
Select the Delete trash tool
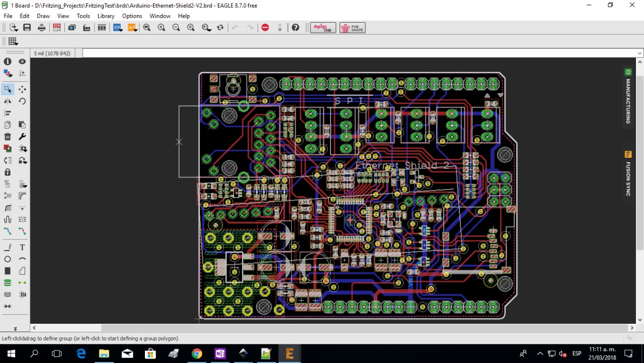[x=8, y=137]
